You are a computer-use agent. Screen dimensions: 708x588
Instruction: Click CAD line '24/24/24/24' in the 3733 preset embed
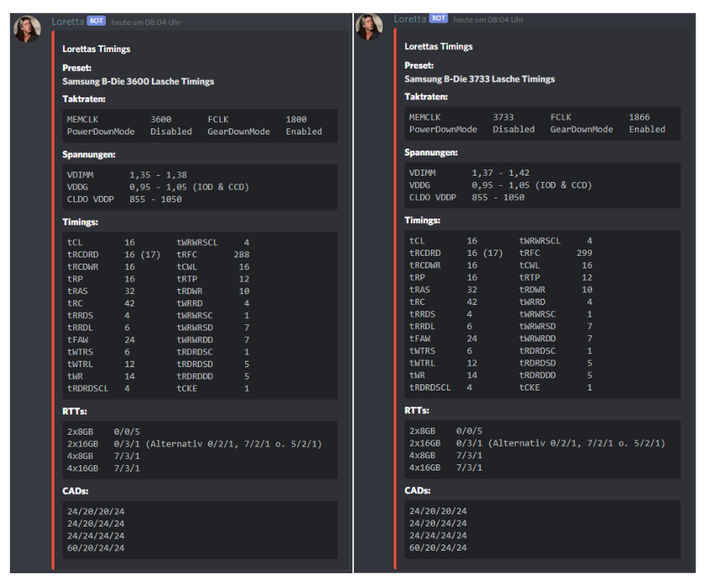tap(438, 536)
